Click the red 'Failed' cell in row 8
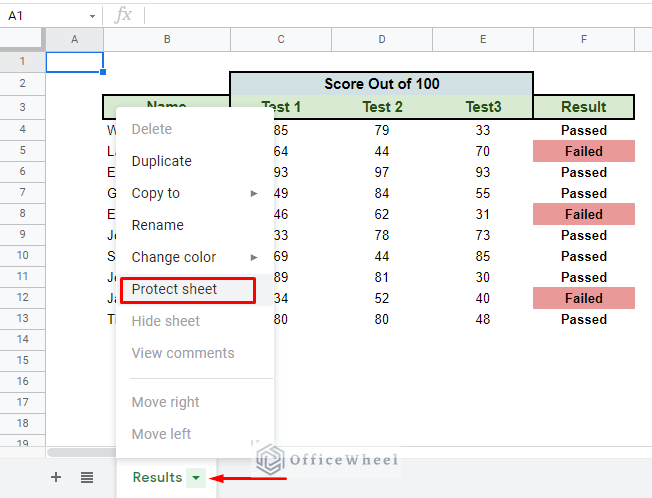This screenshot has height=498, width=652. click(584, 214)
